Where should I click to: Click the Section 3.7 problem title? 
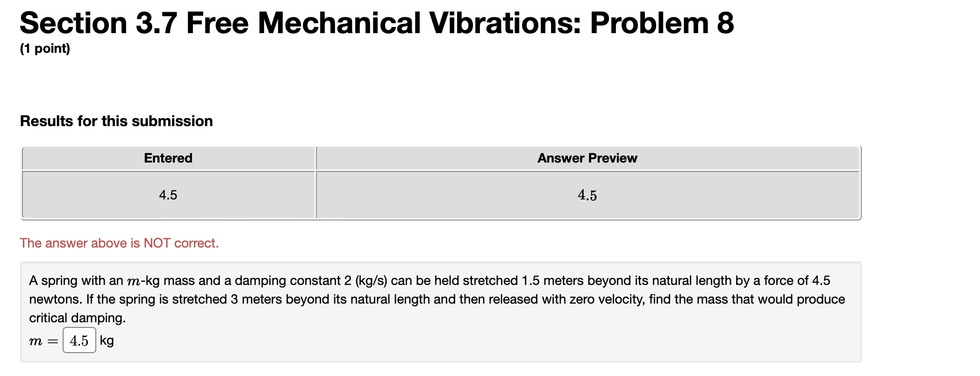(376, 22)
